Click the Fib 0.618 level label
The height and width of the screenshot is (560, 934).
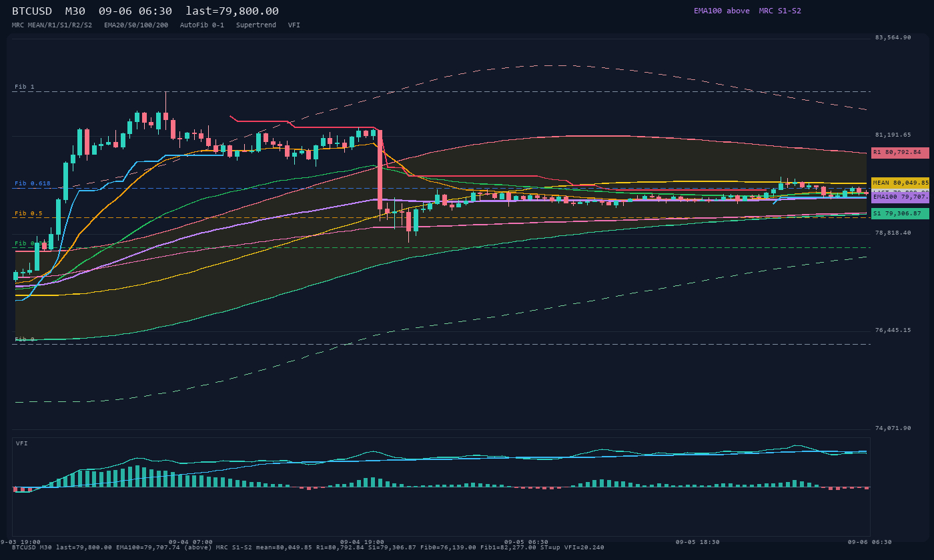[33, 183]
